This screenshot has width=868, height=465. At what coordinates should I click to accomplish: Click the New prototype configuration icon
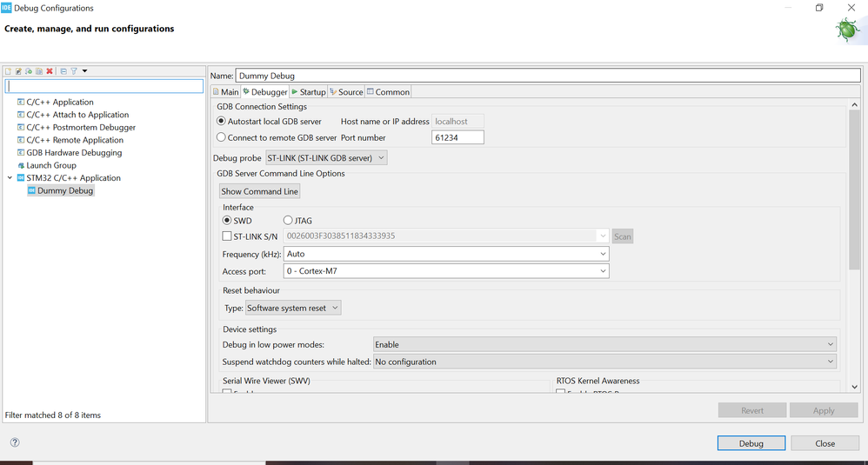[x=18, y=71]
